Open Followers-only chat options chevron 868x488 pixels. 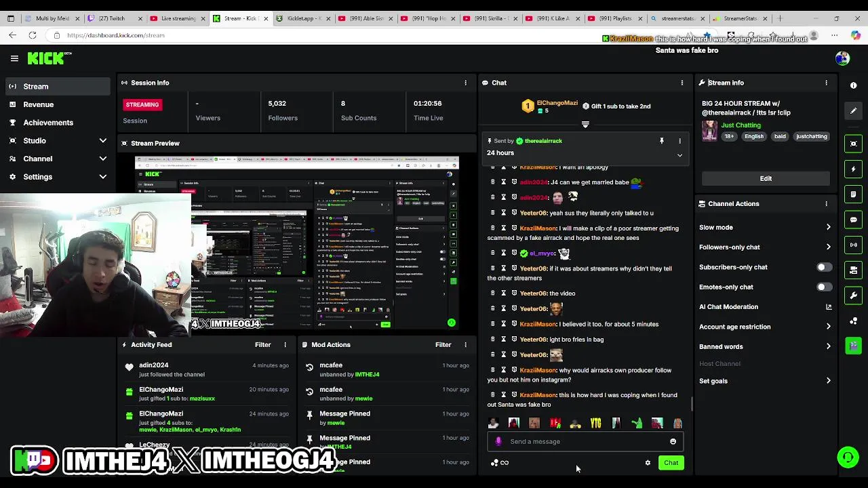click(x=828, y=247)
